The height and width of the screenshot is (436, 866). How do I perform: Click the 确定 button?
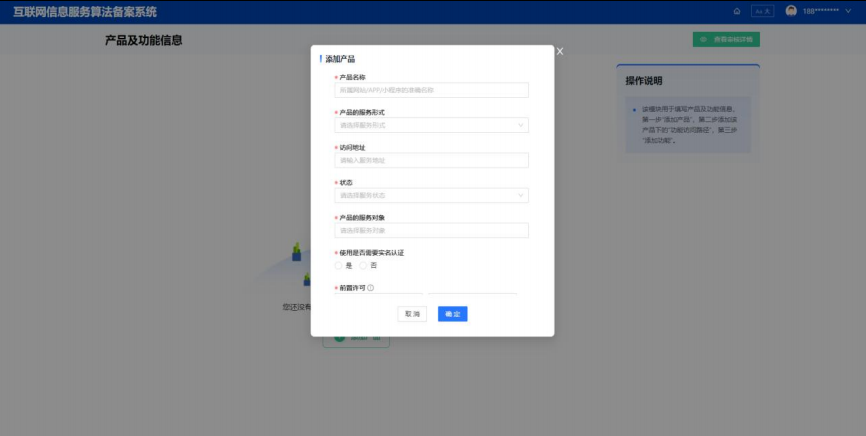[453, 314]
